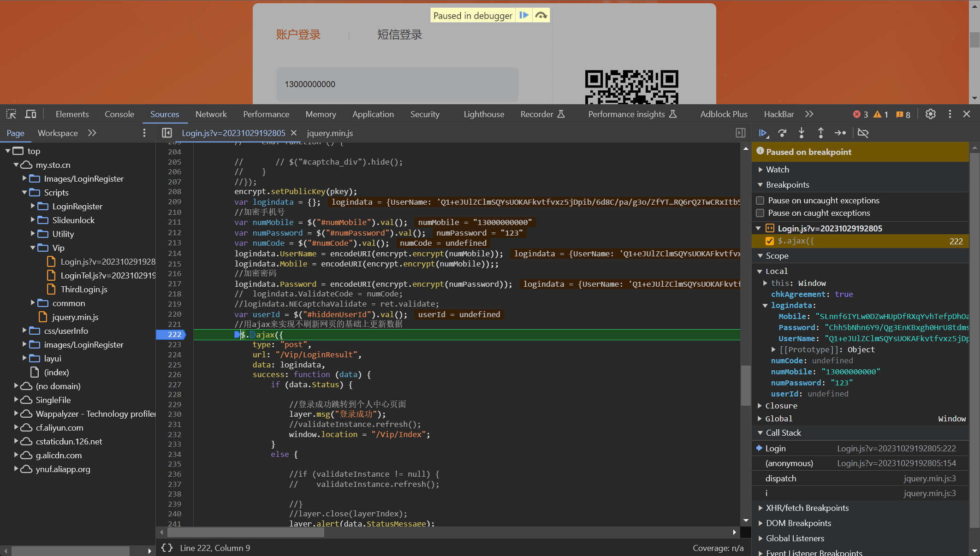Switch navigator to Workspace tab

(x=58, y=133)
